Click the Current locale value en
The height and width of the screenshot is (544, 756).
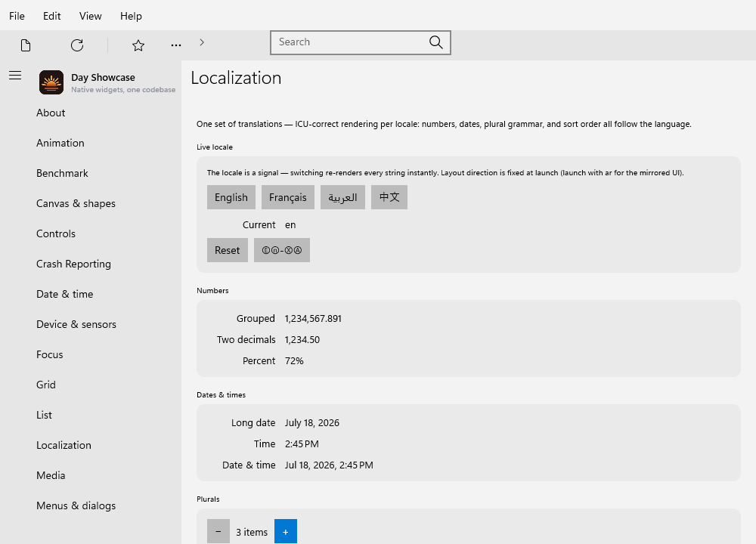(290, 225)
